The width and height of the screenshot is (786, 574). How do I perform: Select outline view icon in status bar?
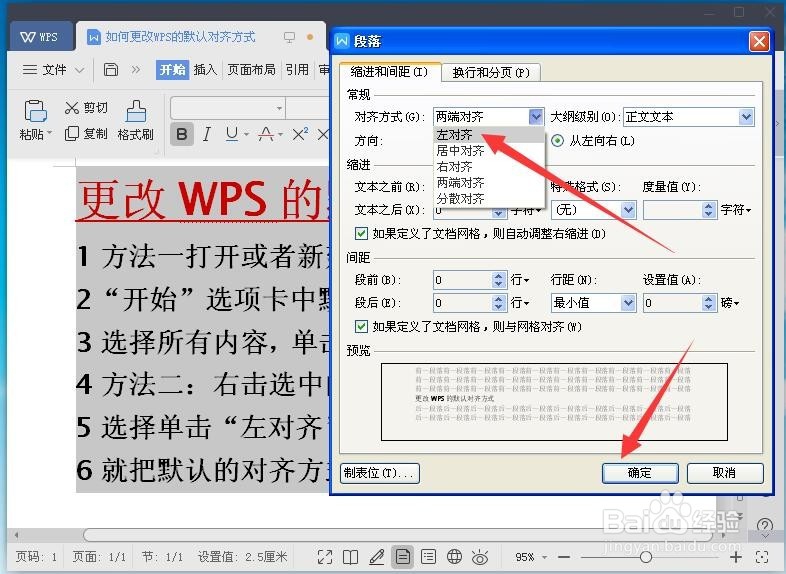click(428, 557)
